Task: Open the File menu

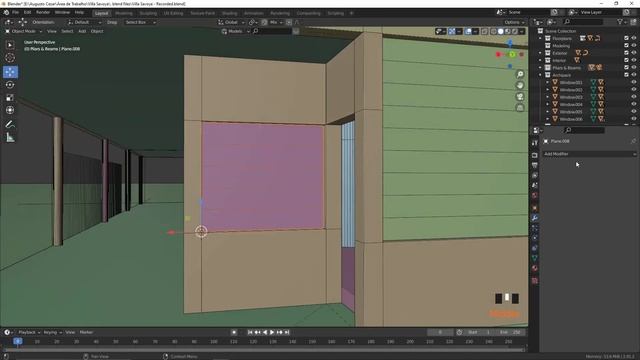Action: pyautogui.click(x=16, y=13)
